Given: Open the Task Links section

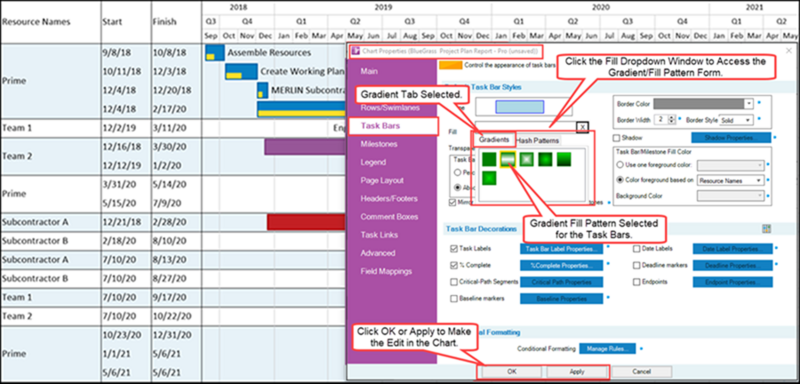Looking at the screenshot, I should (x=379, y=235).
